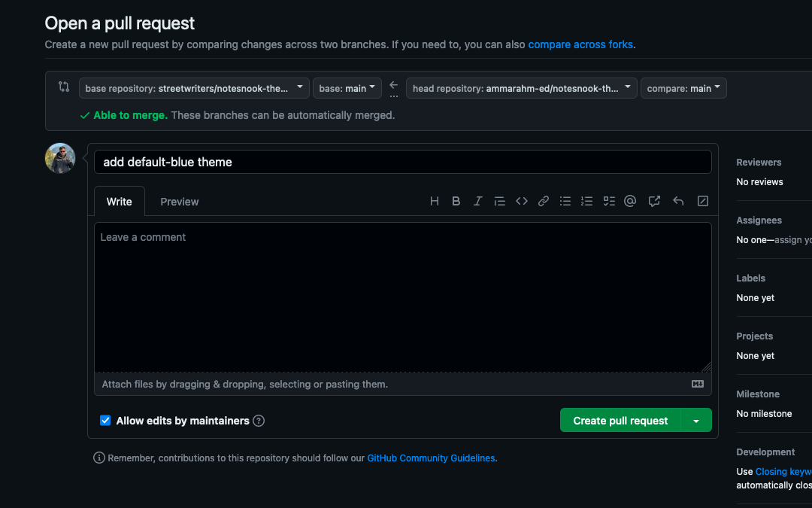
Task: Open the compare across forks link
Action: (580, 44)
